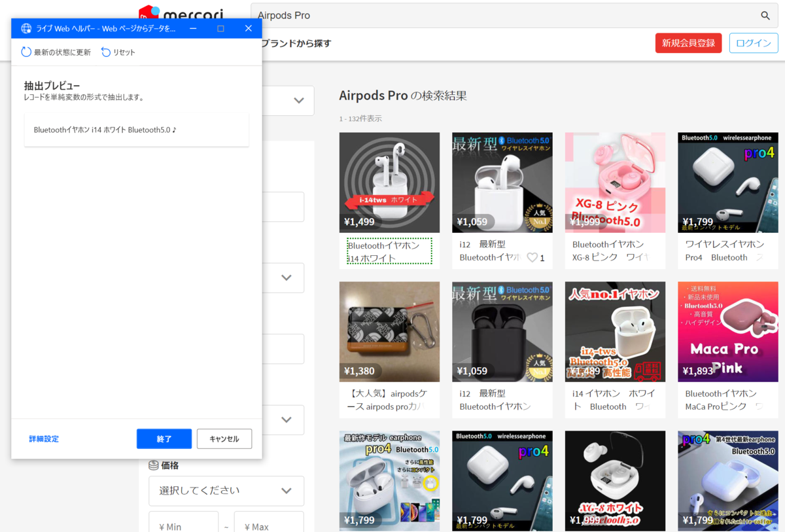Open the 最新型 white earphone ¥1,059 thumbnail
The height and width of the screenshot is (532, 785).
[x=502, y=183]
